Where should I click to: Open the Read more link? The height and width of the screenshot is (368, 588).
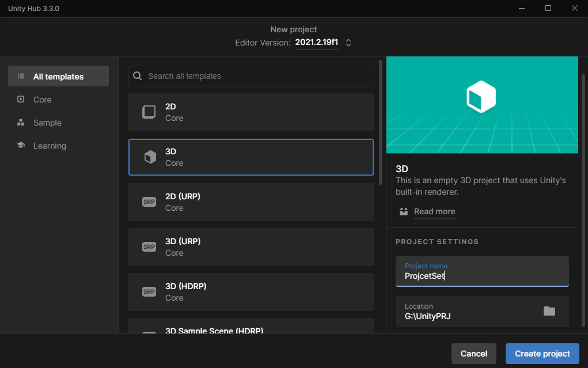434,211
